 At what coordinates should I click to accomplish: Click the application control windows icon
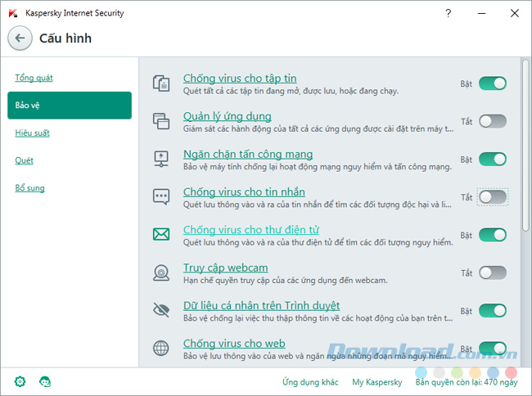tap(160, 121)
